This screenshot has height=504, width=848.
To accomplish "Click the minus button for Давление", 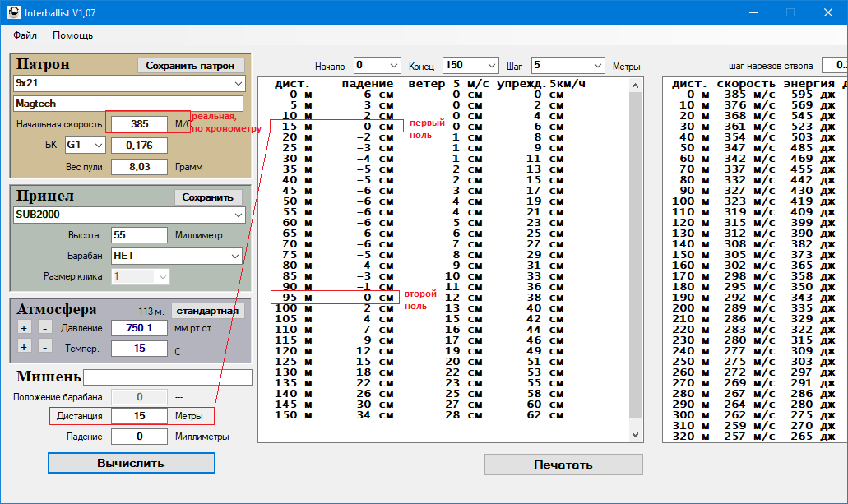I will point(45,328).
